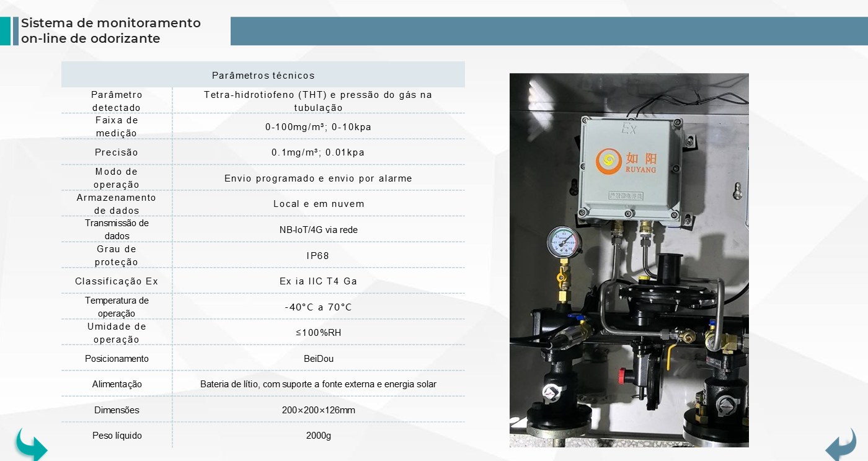This screenshot has height=461, width=868.
Task: Click the 'Modo de operação' label
Action: [117, 178]
